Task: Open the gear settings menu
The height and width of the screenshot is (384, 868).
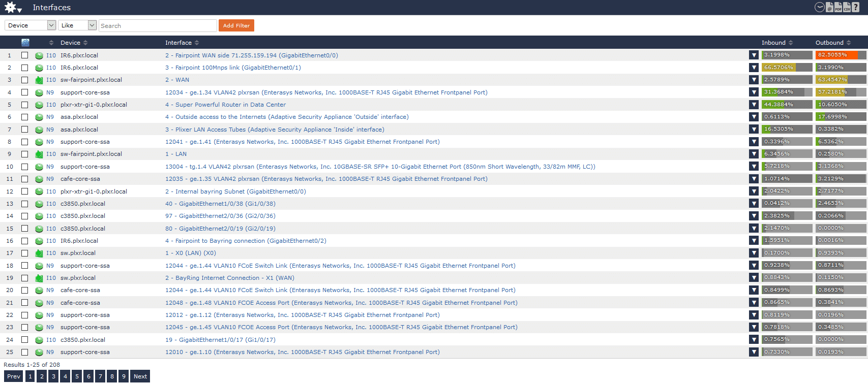Action: tap(13, 8)
